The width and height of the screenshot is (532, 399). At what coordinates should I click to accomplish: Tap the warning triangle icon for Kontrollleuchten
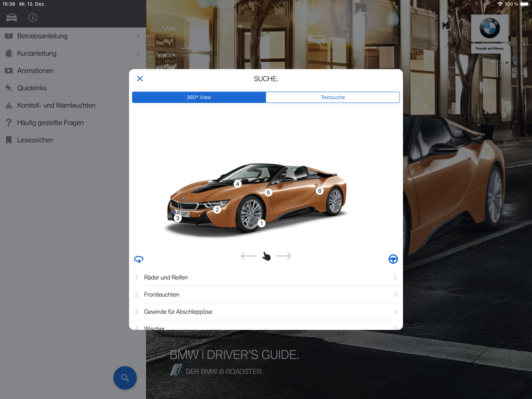click(9, 105)
